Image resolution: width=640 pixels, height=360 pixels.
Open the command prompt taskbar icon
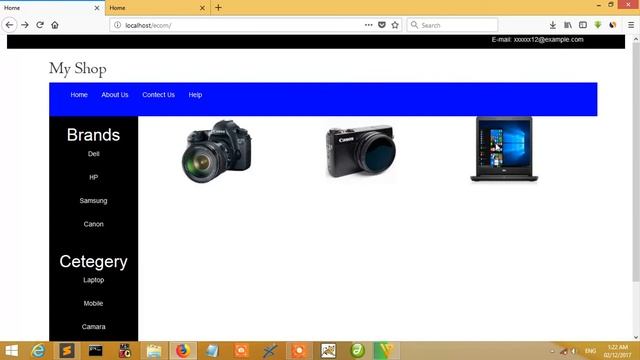[x=96, y=351]
